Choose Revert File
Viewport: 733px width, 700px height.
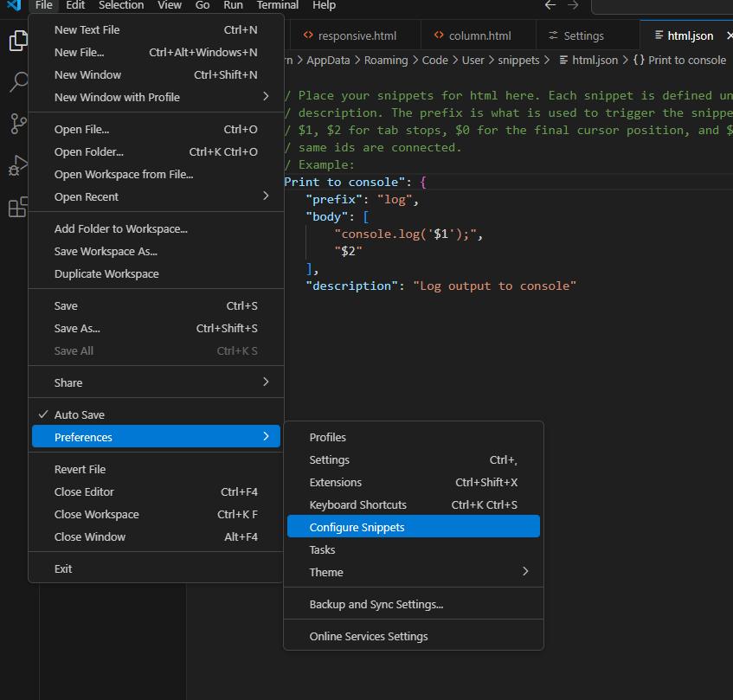coord(156,469)
